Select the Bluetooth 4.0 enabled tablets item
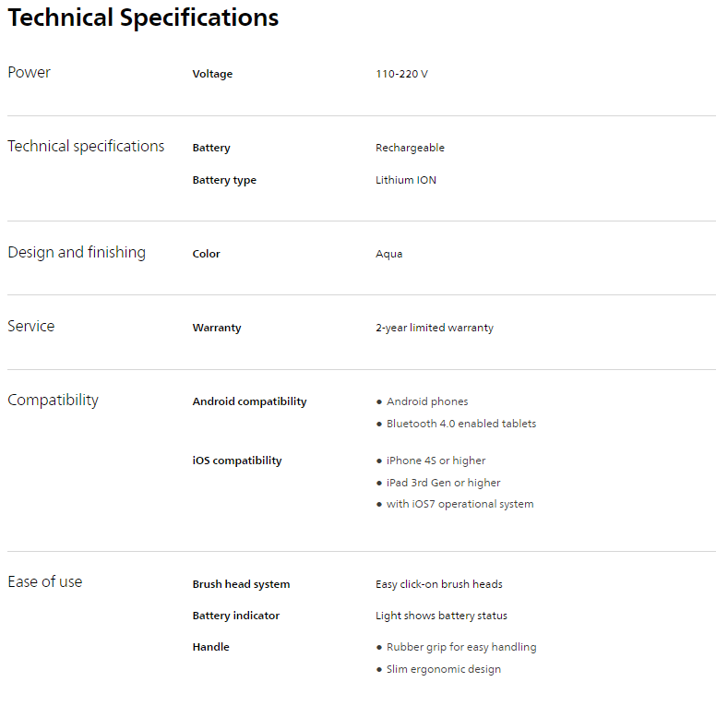728x706 pixels. (x=460, y=424)
